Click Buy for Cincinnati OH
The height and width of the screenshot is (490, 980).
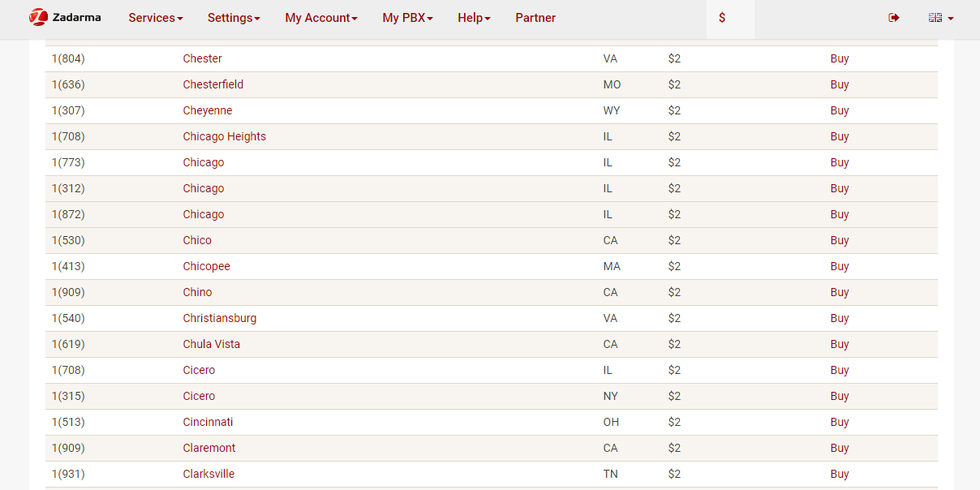[x=840, y=422]
